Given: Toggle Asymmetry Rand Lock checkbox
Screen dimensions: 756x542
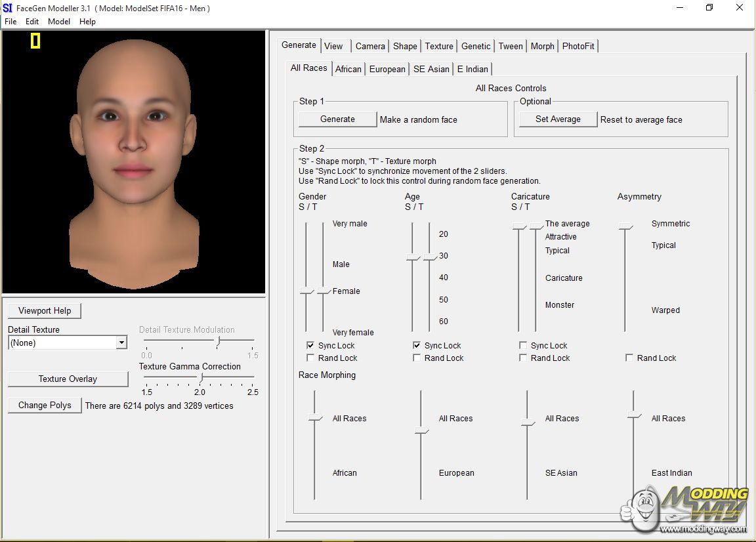Looking at the screenshot, I should click(x=629, y=358).
